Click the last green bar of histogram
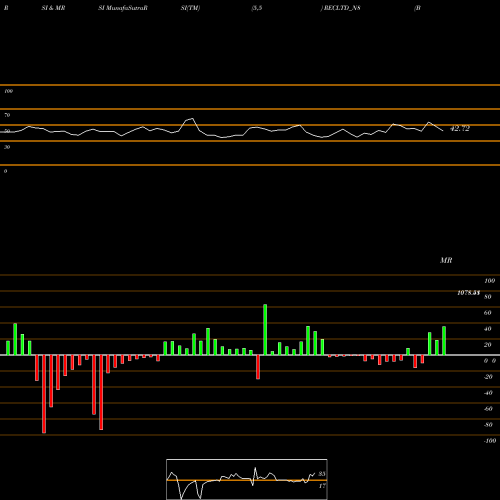The height and width of the screenshot is (500, 500). coord(444,341)
